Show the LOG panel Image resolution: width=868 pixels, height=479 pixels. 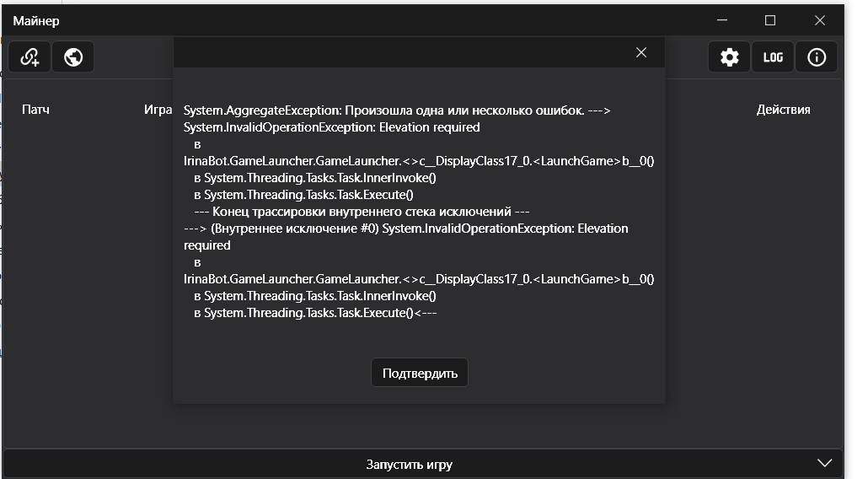point(773,57)
